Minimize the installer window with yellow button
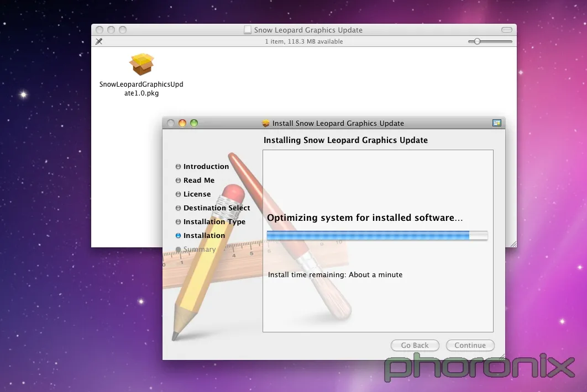The height and width of the screenshot is (392, 587). click(182, 123)
